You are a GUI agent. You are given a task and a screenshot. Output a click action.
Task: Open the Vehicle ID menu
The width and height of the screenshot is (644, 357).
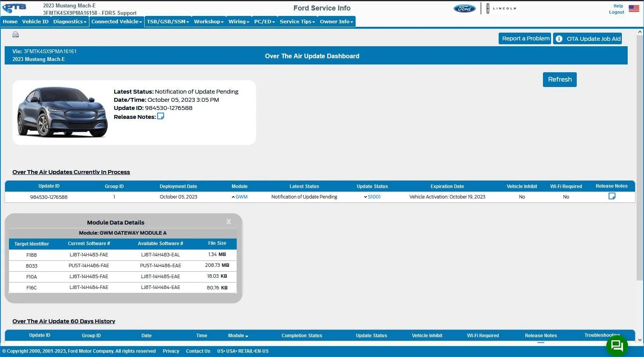click(35, 22)
